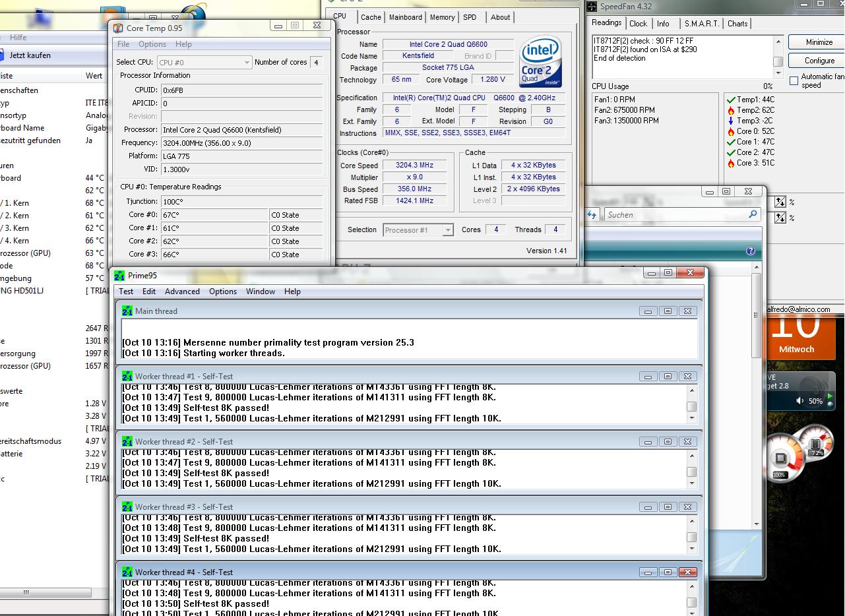Click the padlock icon beside Jetzt kaufen
Viewport: 845px width, 616px height.
point(1,55)
